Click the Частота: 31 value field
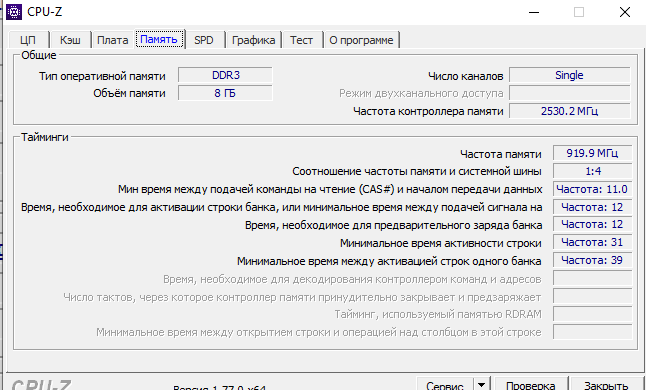The image size is (646, 390). click(592, 242)
